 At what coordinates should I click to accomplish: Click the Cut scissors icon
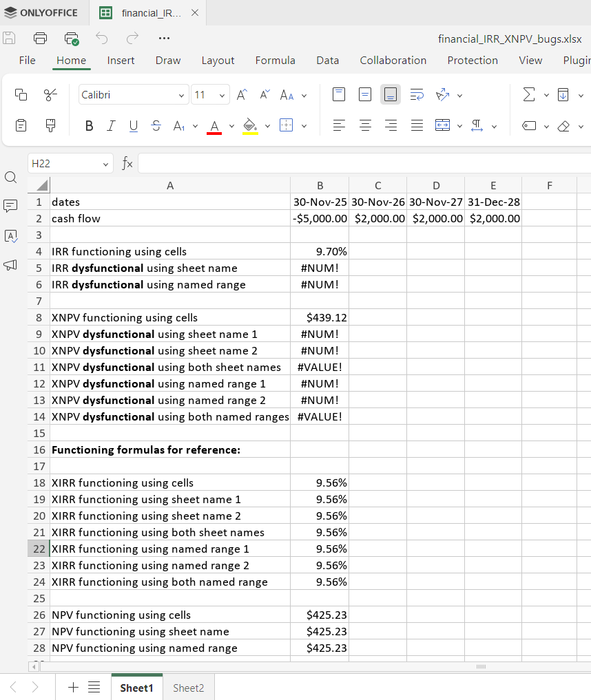[x=50, y=95]
